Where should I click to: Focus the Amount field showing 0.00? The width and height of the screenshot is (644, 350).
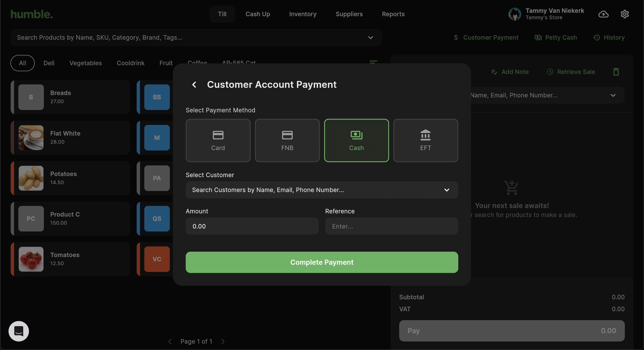pyautogui.click(x=252, y=226)
